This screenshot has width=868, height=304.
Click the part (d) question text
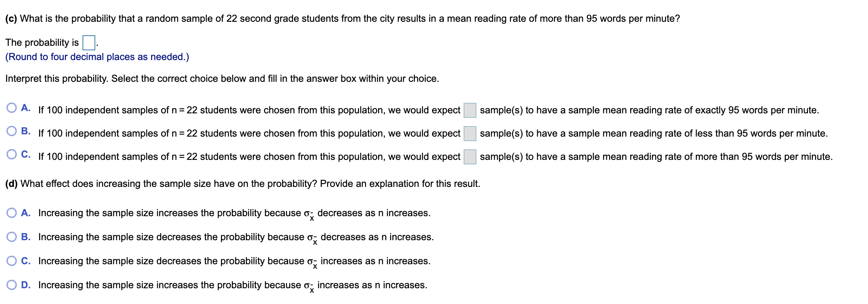click(x=243, y=184)
